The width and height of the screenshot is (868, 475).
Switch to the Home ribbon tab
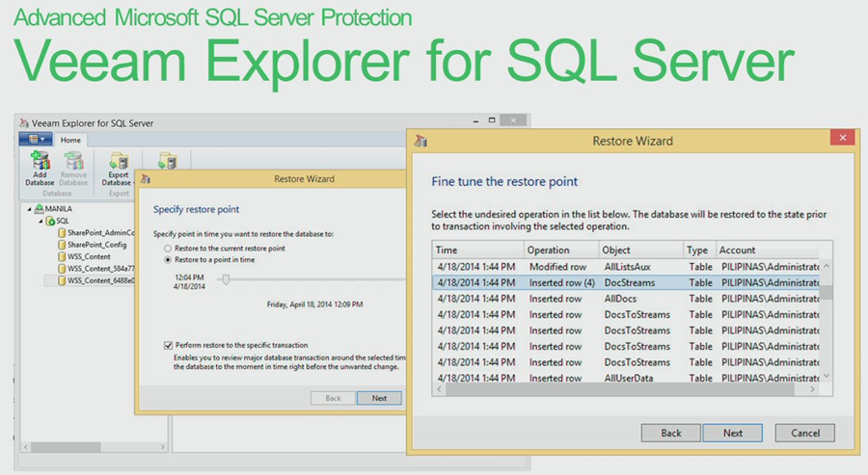70,140
